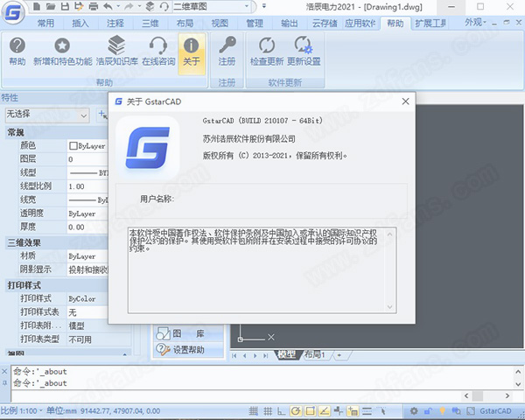
Task: Click the Save As icon in quick access toolbar
Action: tap(79, 6)
